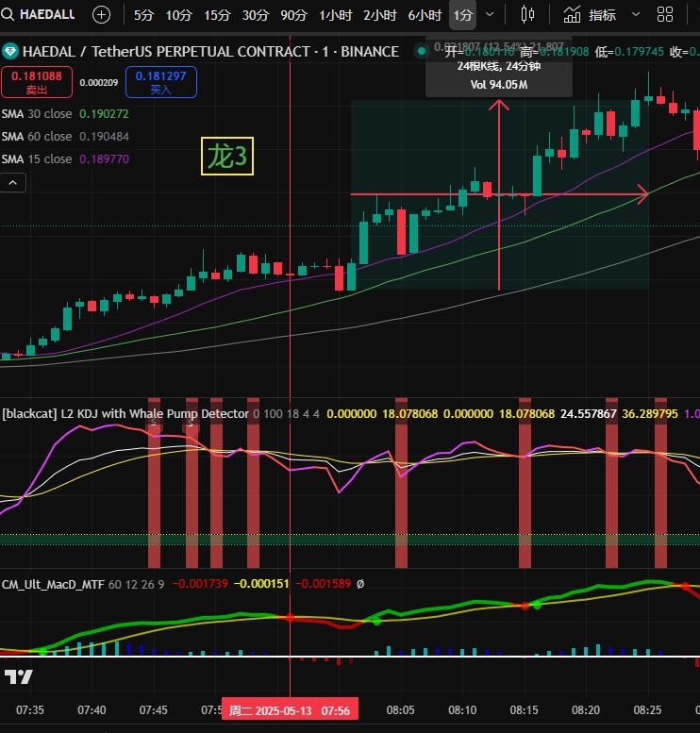700x733 pixels.
Task: Click the 08:10 label on the time axis
Action: click(462, 710)
